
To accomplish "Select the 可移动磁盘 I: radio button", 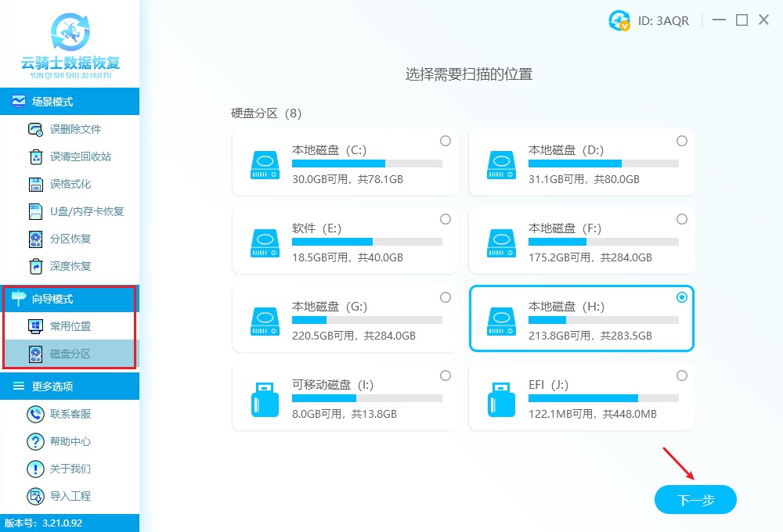I will pyautogui.click(x=446, y=376).
